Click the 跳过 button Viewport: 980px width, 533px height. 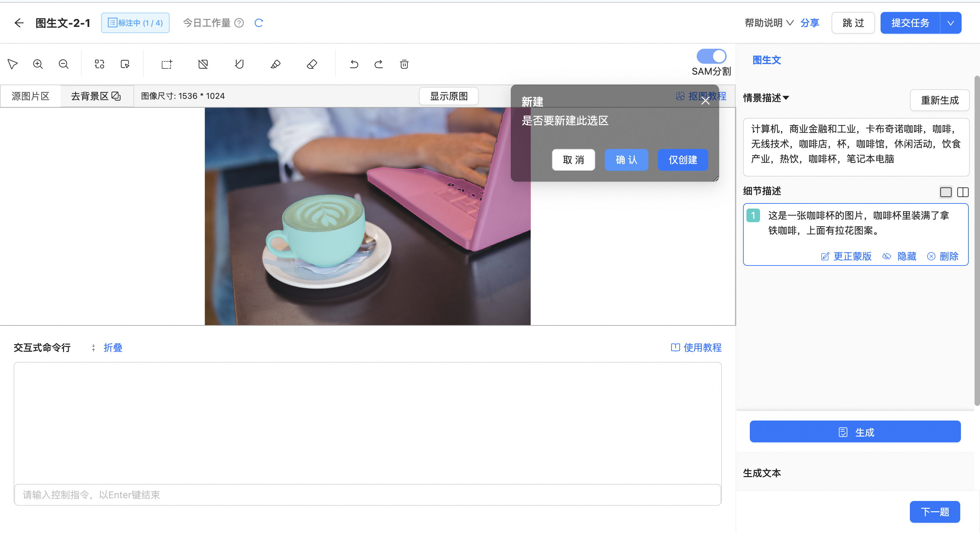click(x=853, y=23)
